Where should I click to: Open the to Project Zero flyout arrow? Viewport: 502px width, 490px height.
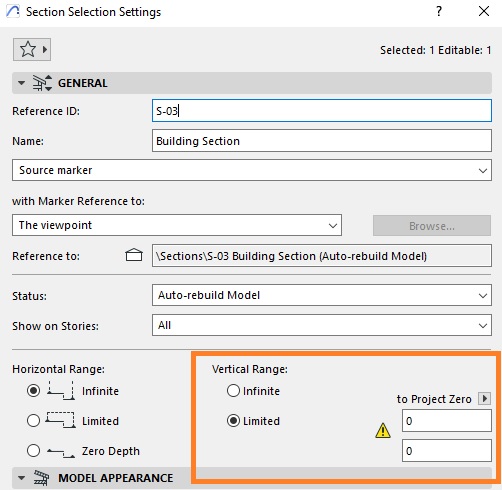point(484,398)
